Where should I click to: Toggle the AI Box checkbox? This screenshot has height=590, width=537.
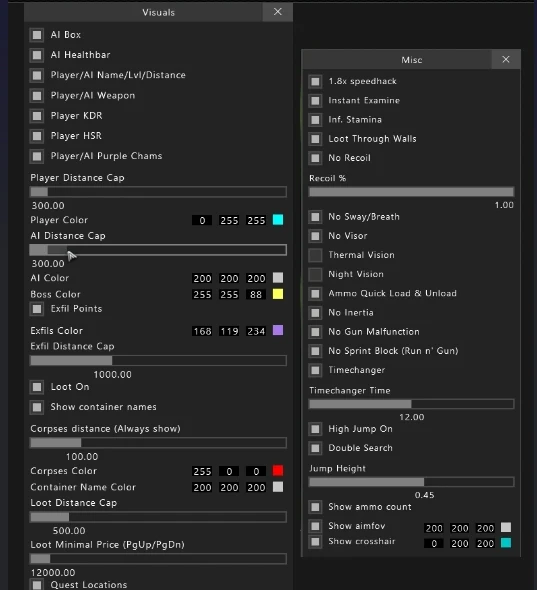37,35
